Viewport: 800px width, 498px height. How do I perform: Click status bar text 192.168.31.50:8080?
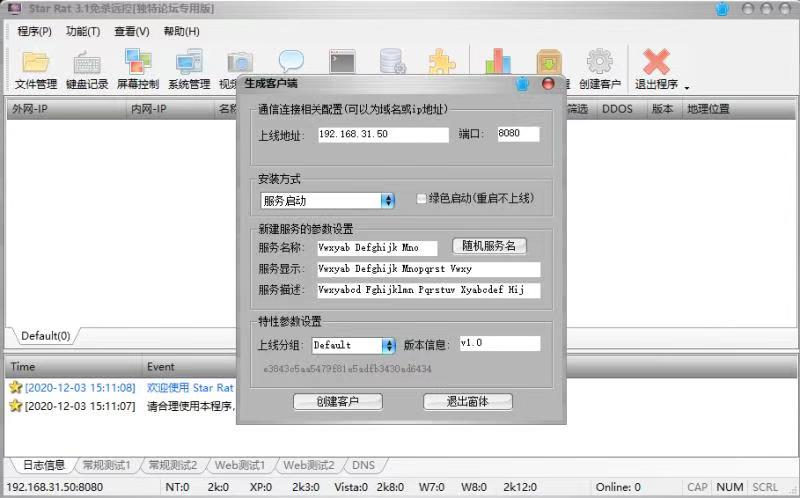pos(55,487)
